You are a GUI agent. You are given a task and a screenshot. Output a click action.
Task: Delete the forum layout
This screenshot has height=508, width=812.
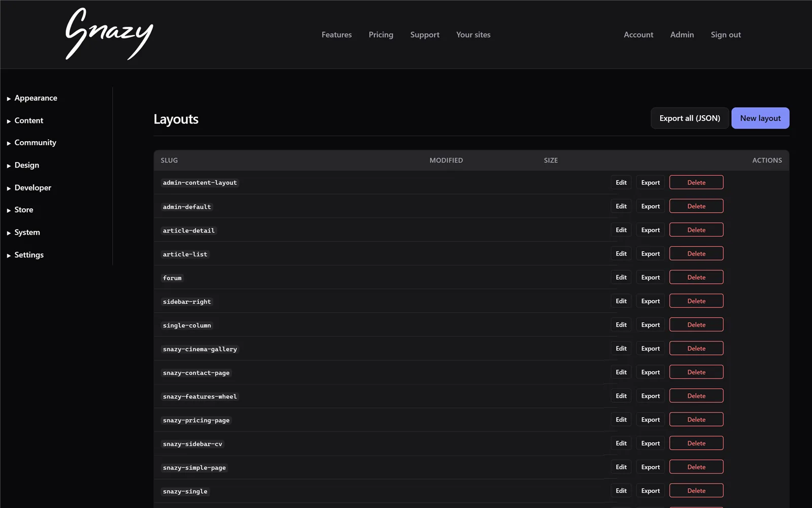[696, 277]
